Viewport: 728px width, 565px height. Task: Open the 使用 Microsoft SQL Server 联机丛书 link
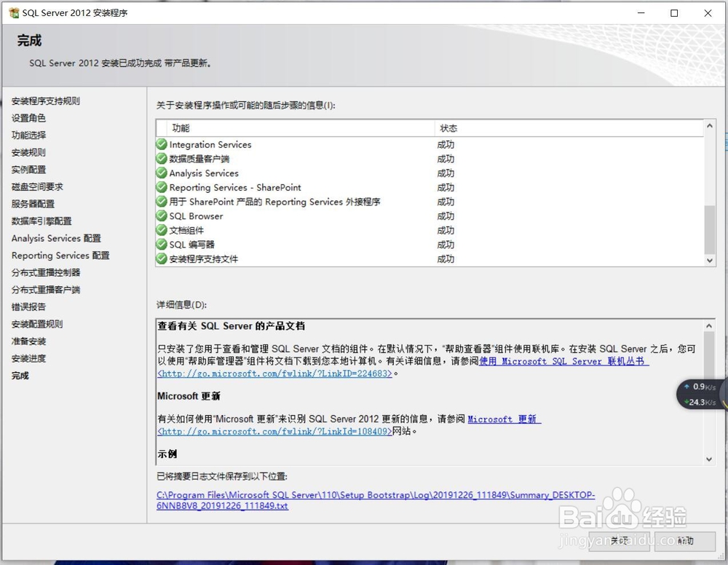coord(563,361)
